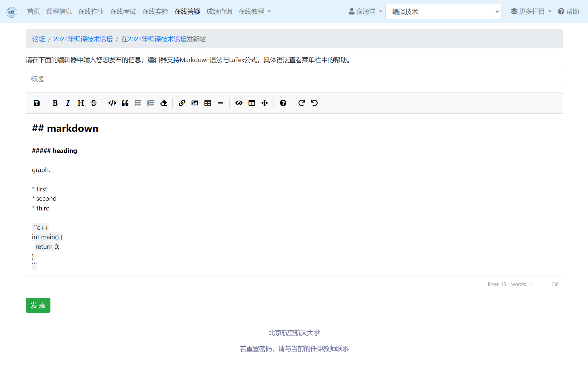
Task: Toggle italic formatting
Action: tap(68, 103)
